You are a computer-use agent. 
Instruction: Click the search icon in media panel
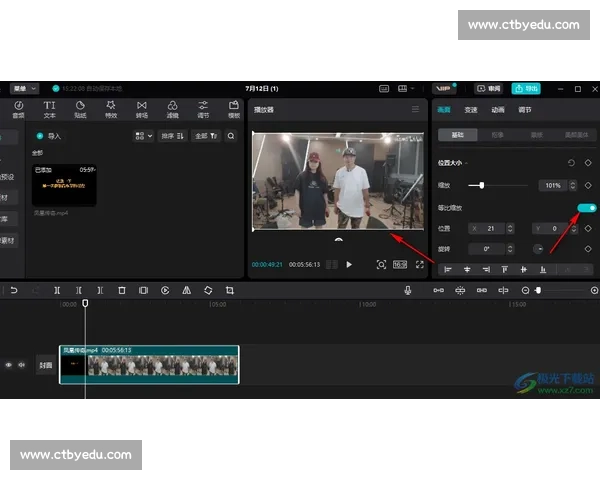point(231,136)
